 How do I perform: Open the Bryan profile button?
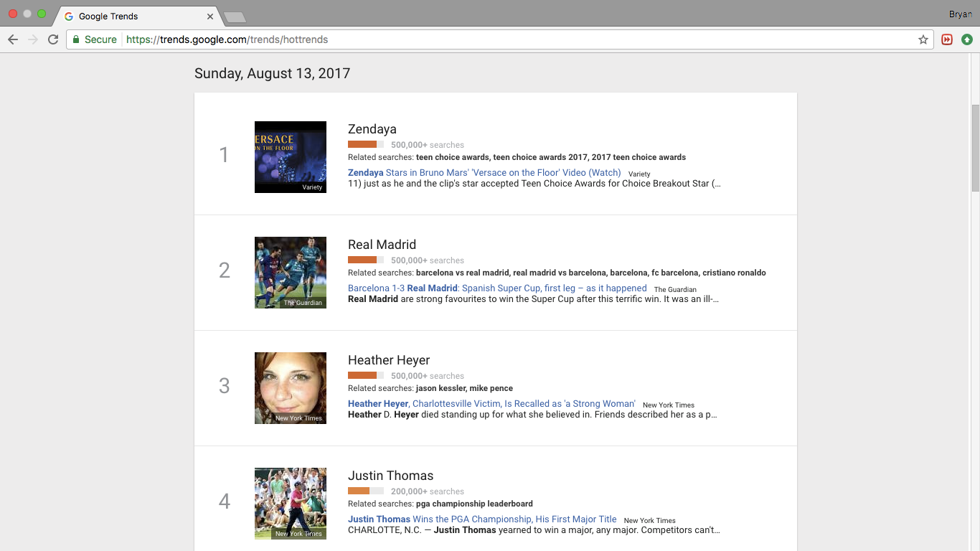[960, 14]
